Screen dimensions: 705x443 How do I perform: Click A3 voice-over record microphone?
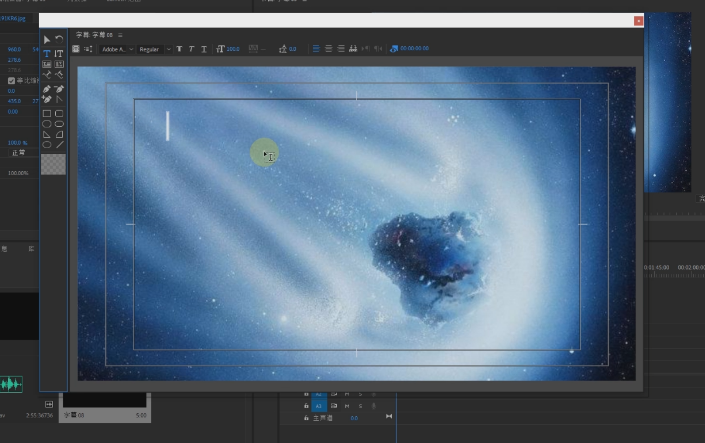[373, 406]
